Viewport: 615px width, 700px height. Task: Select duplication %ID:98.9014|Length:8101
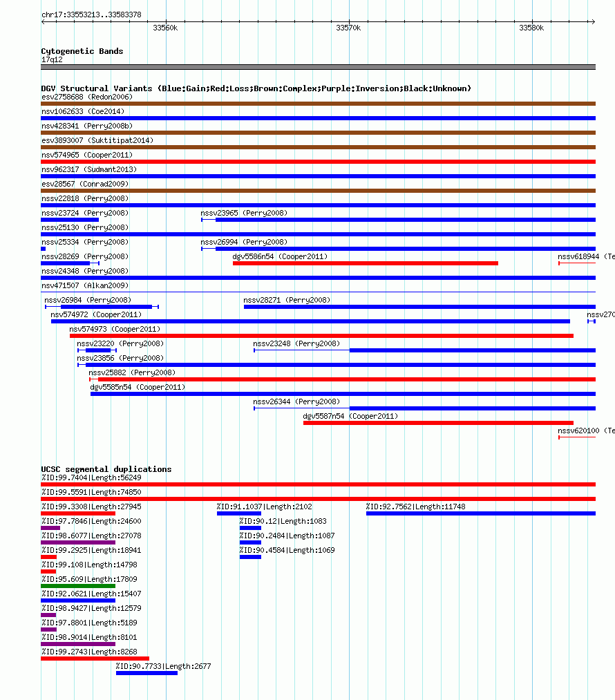click(78, 644)
